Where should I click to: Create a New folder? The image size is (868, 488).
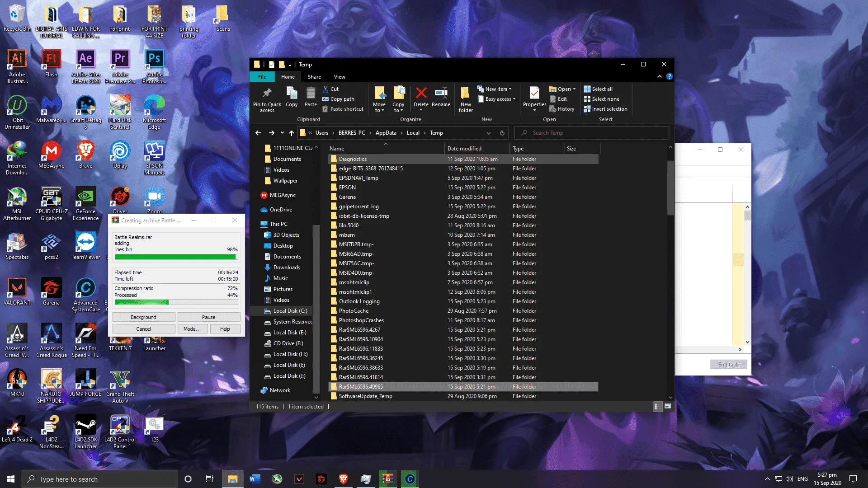[466, 99]
